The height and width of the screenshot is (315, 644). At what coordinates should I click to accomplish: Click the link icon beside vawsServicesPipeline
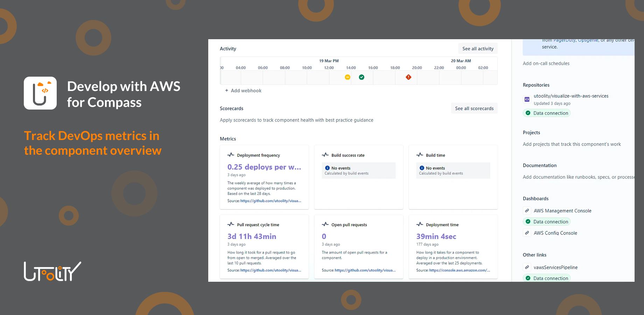coord(527,267)
